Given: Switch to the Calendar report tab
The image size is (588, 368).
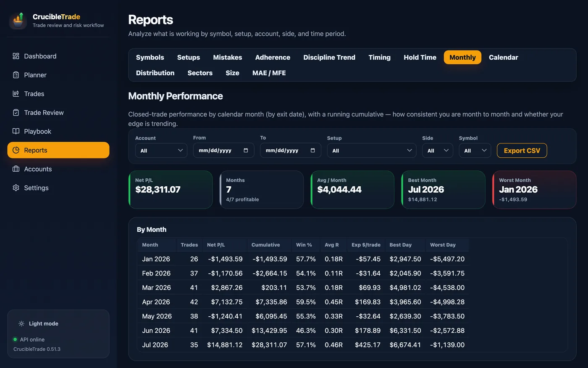Looking at the screenshot, I should click(x=503, y=57).
